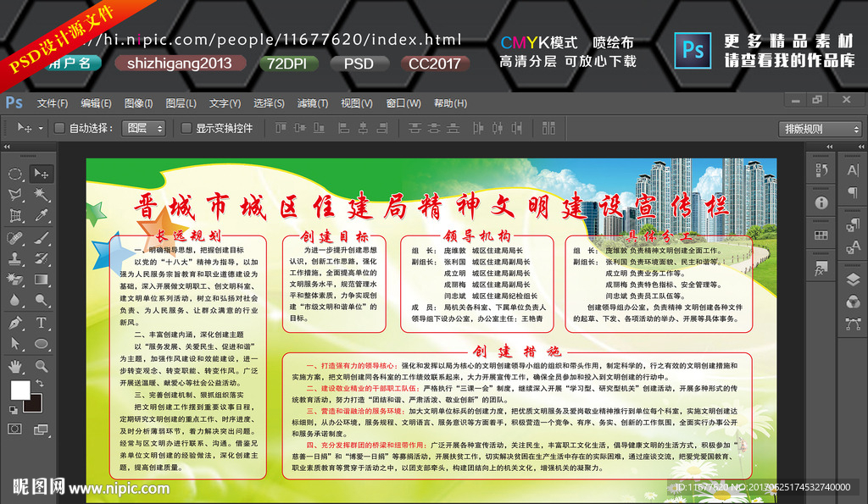Viewport: 868px width, 504px height.
Task: Select the History Brush tool
Action: click(x=41, y=258)
